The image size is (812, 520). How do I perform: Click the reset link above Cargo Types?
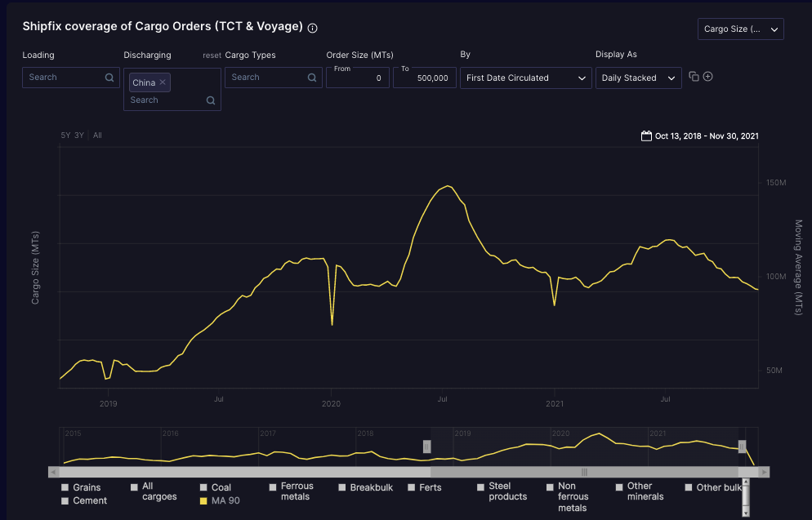212,55
